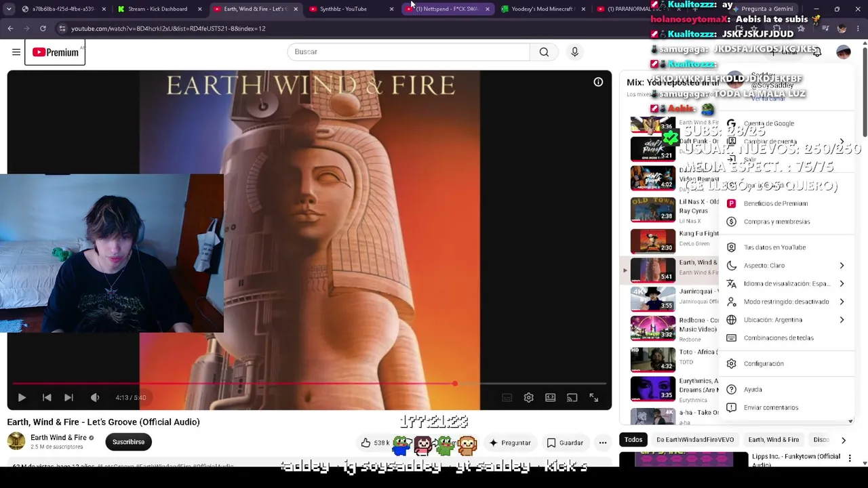The height and width of the screenshot is (488, 868).
Task: Start voice search with the microphone
Action: click(574, 52)
